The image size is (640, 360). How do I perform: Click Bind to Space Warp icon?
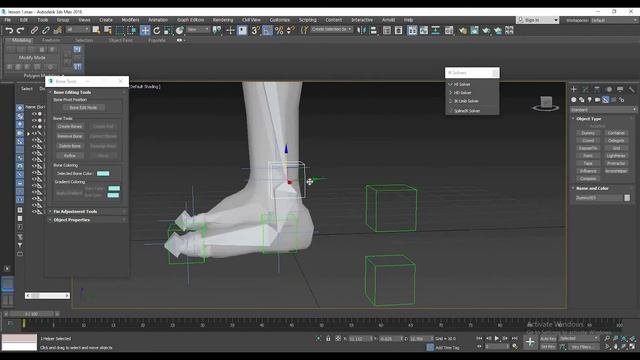pyautogui.click(x=58, y=30)
